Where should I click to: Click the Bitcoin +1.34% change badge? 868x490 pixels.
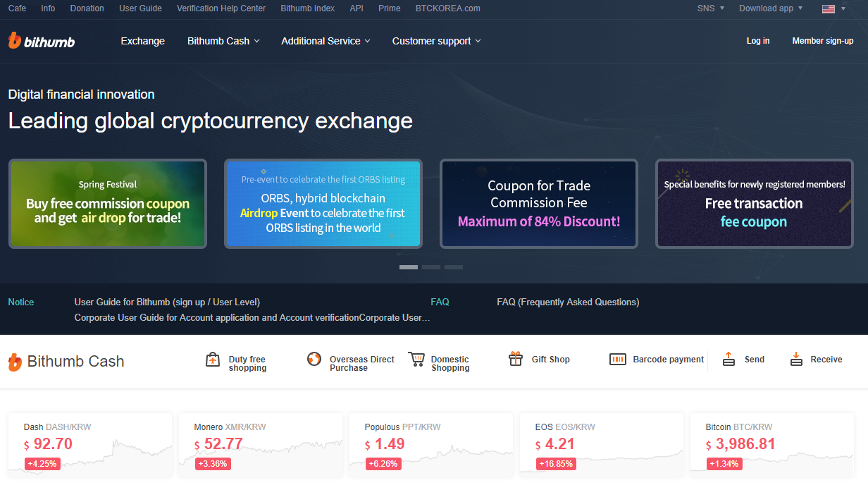(724, 464)
